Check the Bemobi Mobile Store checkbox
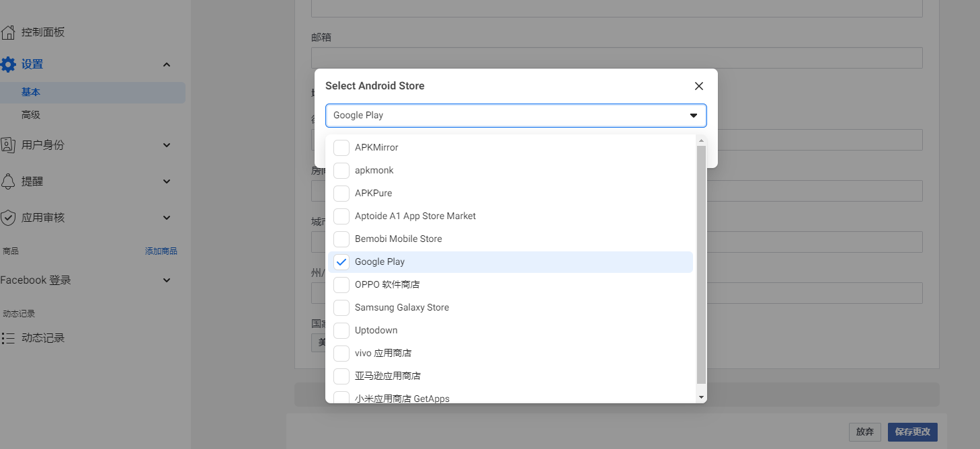Viewport: 980px width, 449px height. pyautogui.click(x=341, y=239)
